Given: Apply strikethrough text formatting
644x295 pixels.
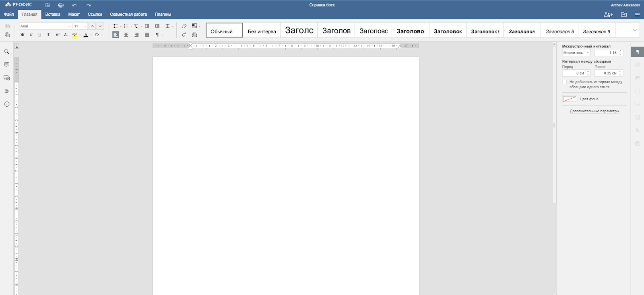Looking at the screenshot, I should click(48, 35).
